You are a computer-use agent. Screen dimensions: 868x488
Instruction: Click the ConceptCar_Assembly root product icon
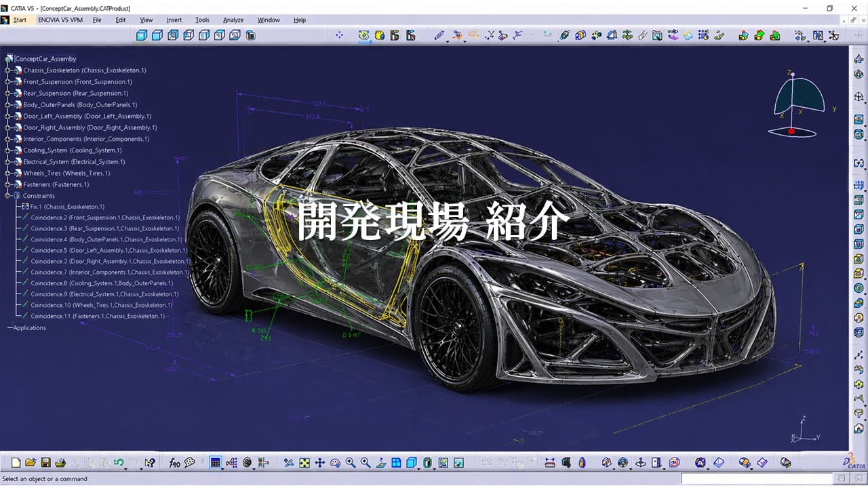[x=9, y=59]
